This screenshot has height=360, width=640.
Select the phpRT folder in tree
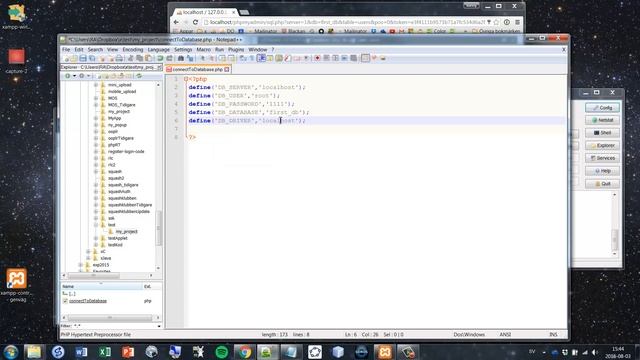point(114,145)
